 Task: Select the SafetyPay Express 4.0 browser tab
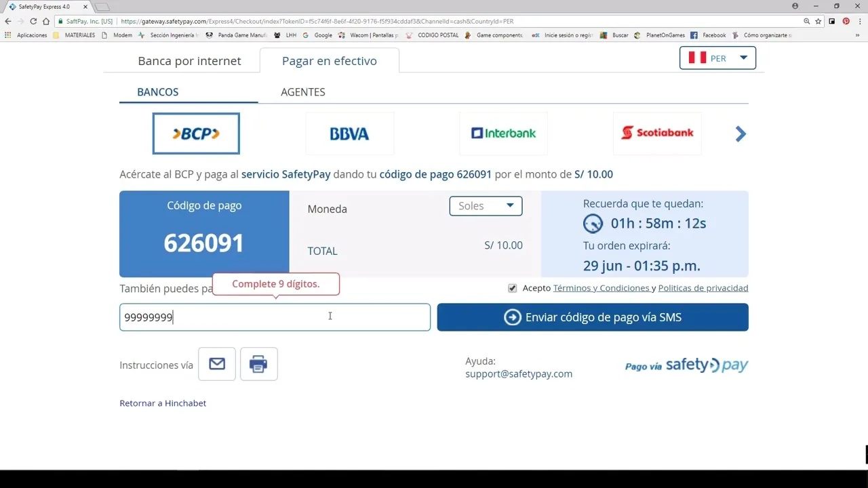(47, 7)
